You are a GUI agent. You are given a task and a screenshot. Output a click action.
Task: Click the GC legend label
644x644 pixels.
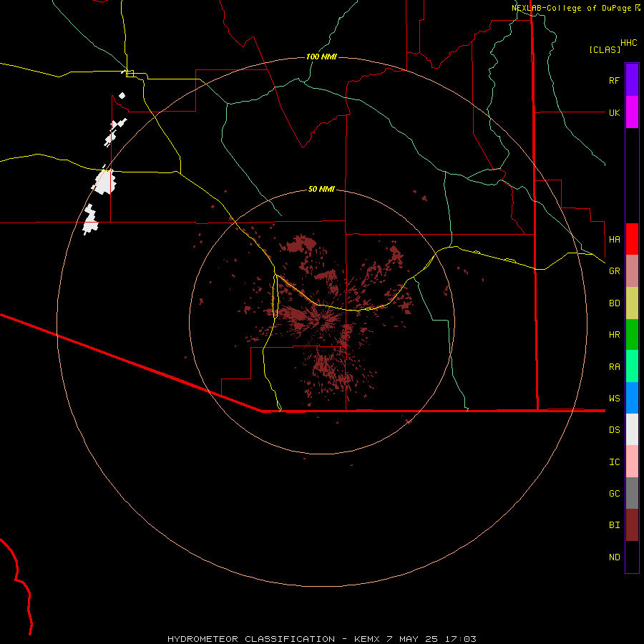coord(614,494)
